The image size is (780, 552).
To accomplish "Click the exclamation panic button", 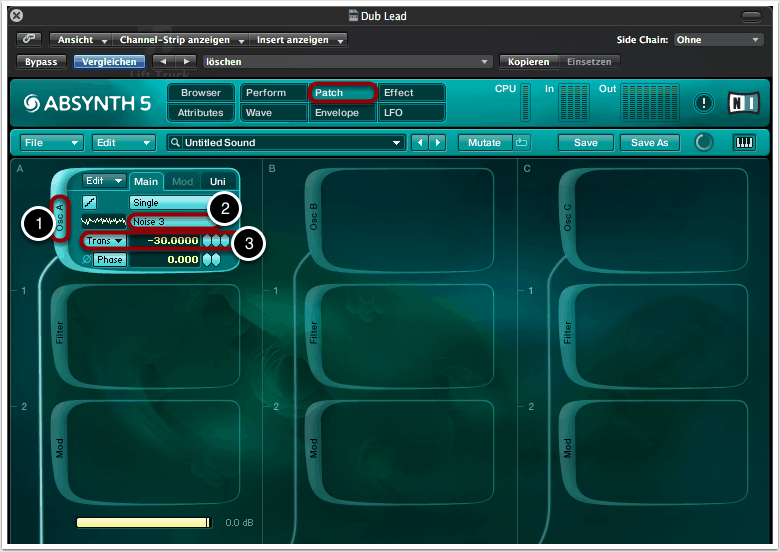I will click(x=705, y=102).
